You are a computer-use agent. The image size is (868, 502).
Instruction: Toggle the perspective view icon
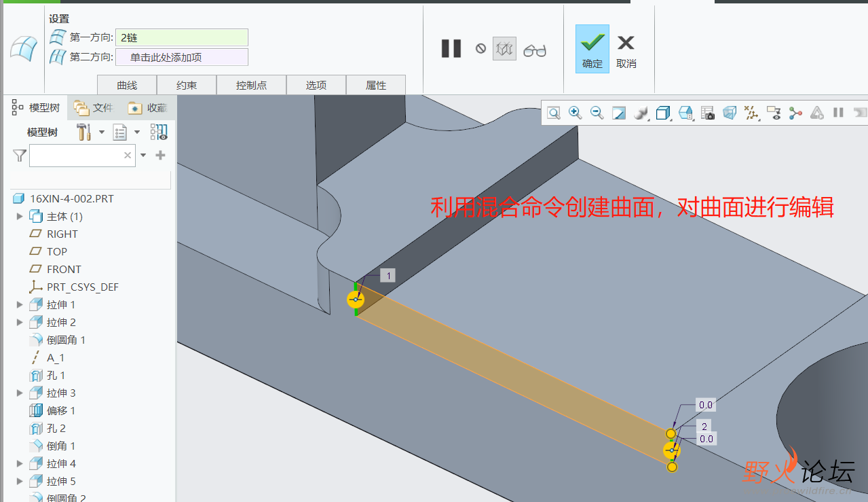click(730, 113)
